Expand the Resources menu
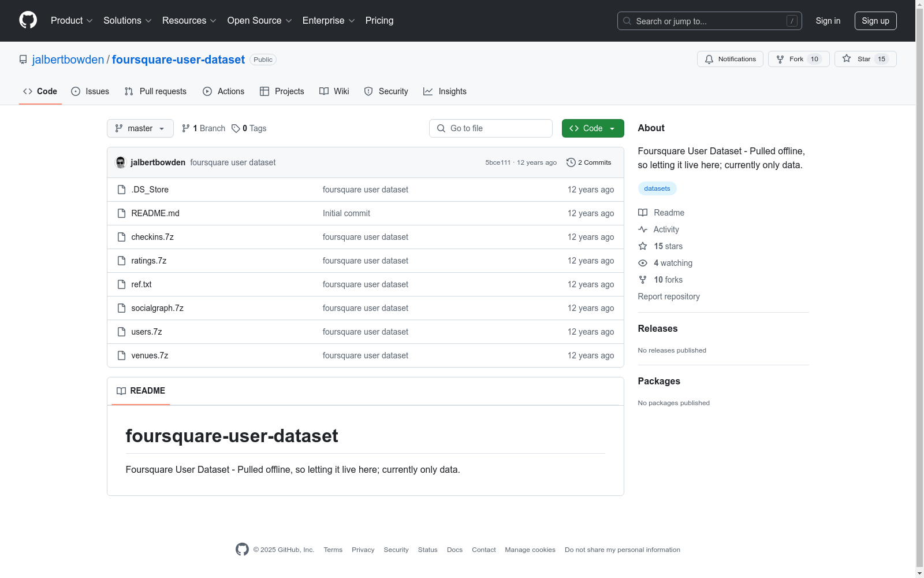This screenshot has width=924, height=578. (189, 21)
